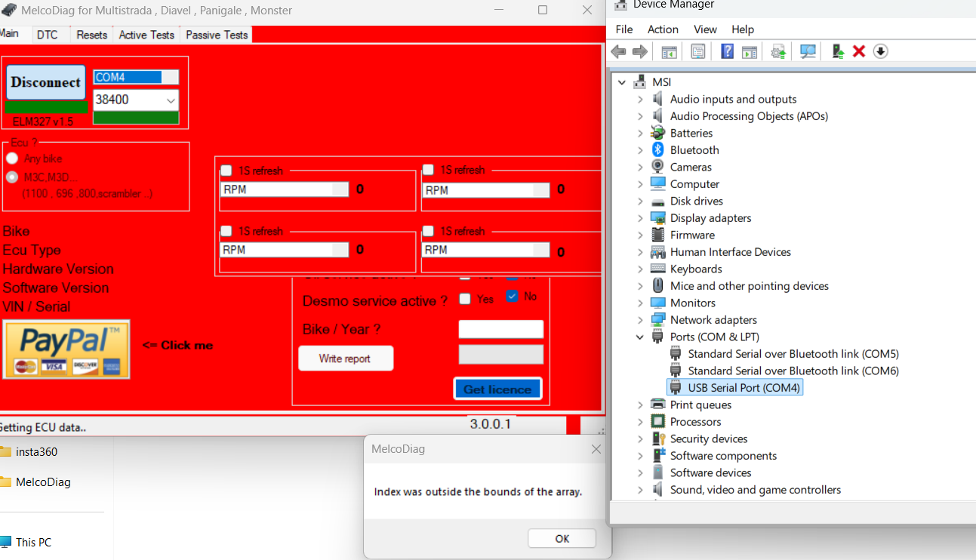Click the Bike / Year input field
The height and width of the screenshot is (560, 976).
tap(501, 329)
